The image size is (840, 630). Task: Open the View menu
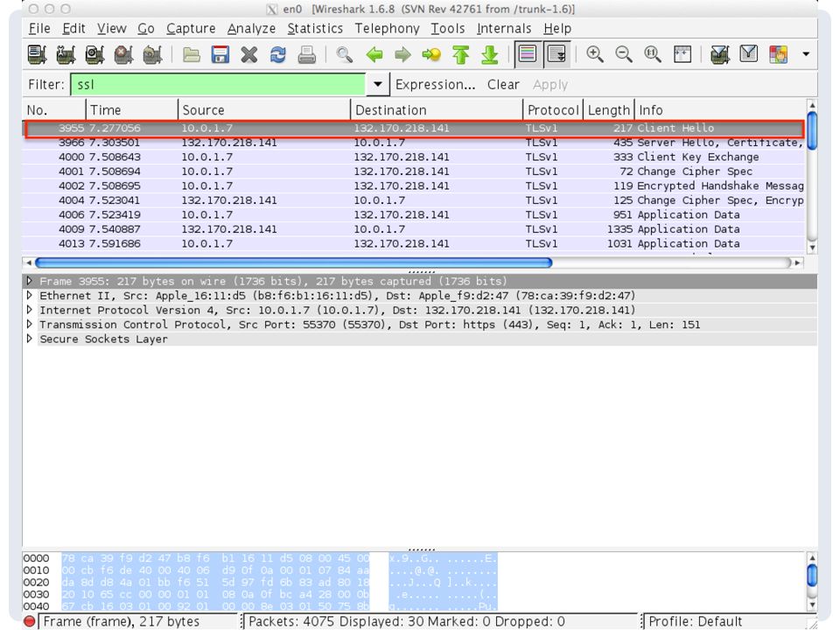click(x=111, y=28)
